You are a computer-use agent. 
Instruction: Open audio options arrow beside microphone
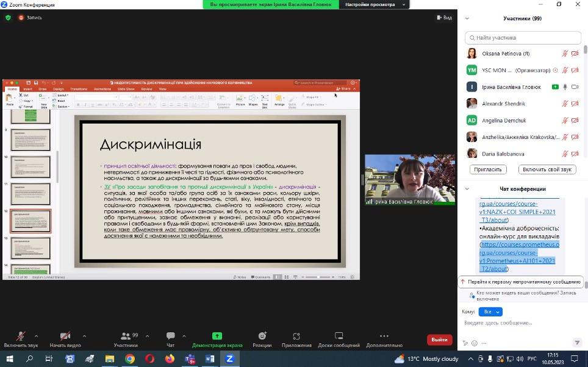pos(36,336)
